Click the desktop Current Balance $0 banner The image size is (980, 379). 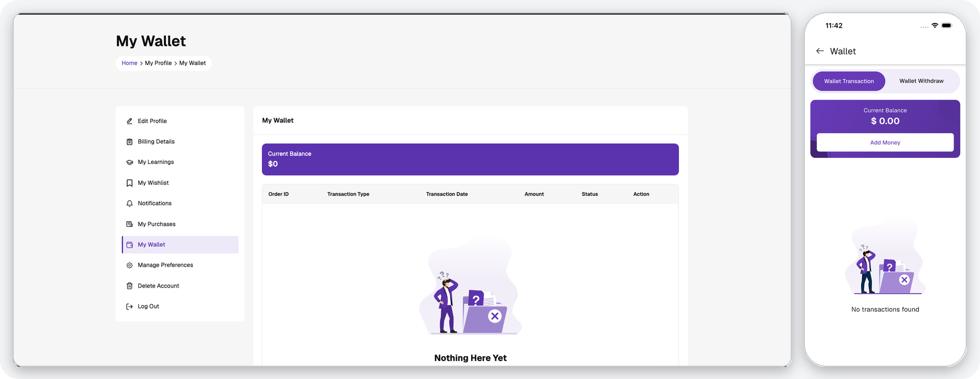tap(470, 159)
